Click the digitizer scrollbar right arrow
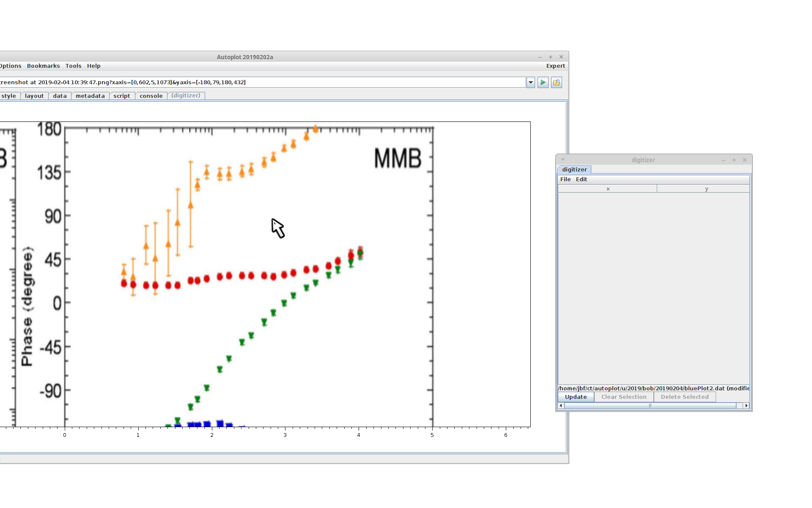 pyautogui.click(x=746, y=406)
